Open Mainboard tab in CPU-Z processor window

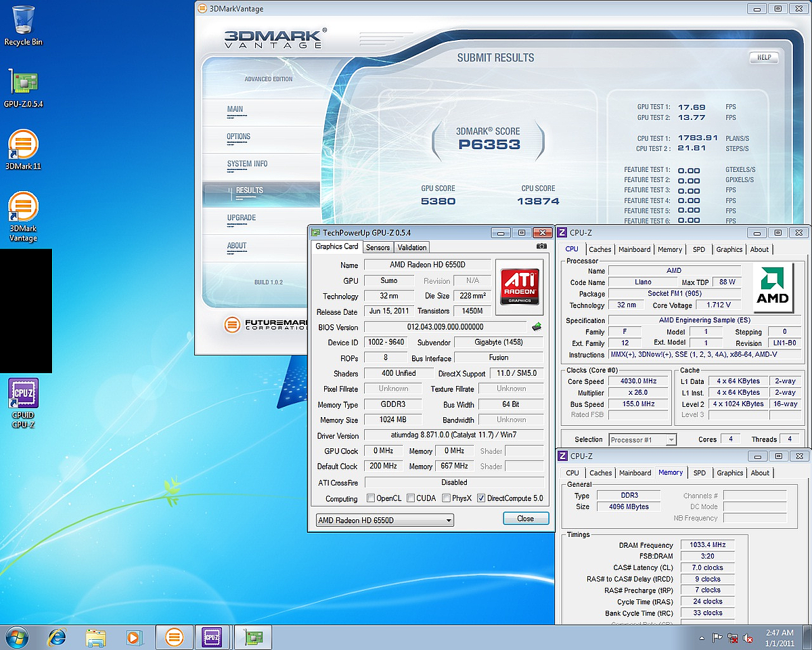click(x=635, y=250)
